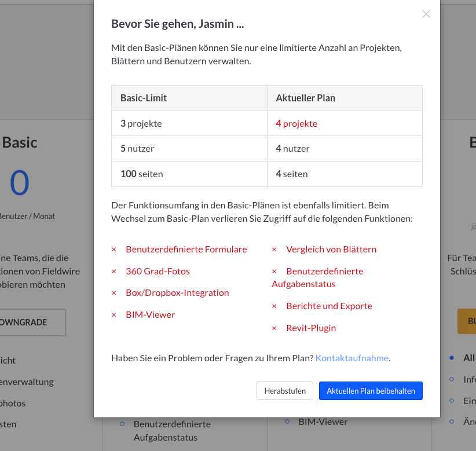This screenshot has height=451, width=476.
Task: Close the dialog with the X icon
Action: pos(426,14)
